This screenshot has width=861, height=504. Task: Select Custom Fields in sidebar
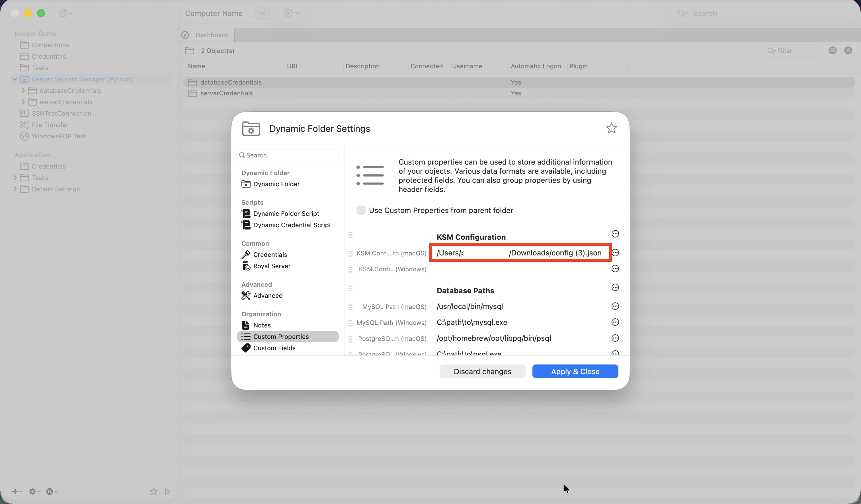(274, 348)
